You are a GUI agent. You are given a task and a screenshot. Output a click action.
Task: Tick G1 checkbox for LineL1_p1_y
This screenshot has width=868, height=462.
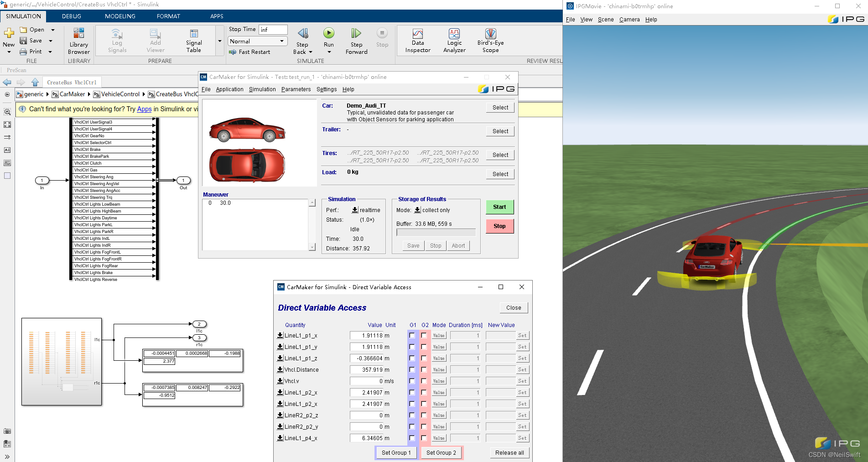point(412,347)
